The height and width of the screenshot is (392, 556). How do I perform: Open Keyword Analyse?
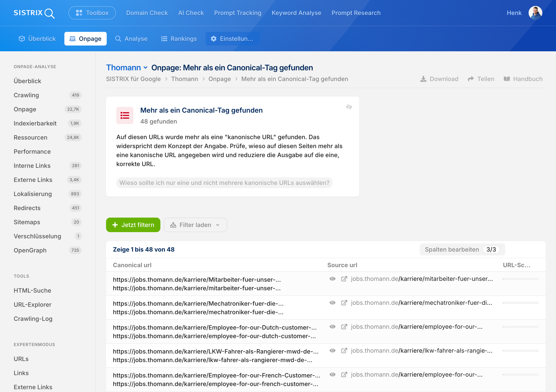point(296,13)
